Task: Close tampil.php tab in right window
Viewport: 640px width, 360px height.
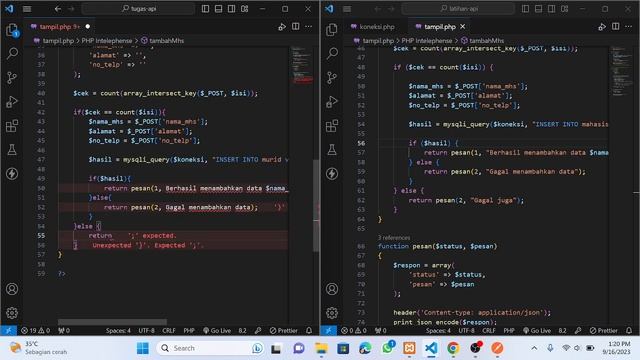Action: 462,27
